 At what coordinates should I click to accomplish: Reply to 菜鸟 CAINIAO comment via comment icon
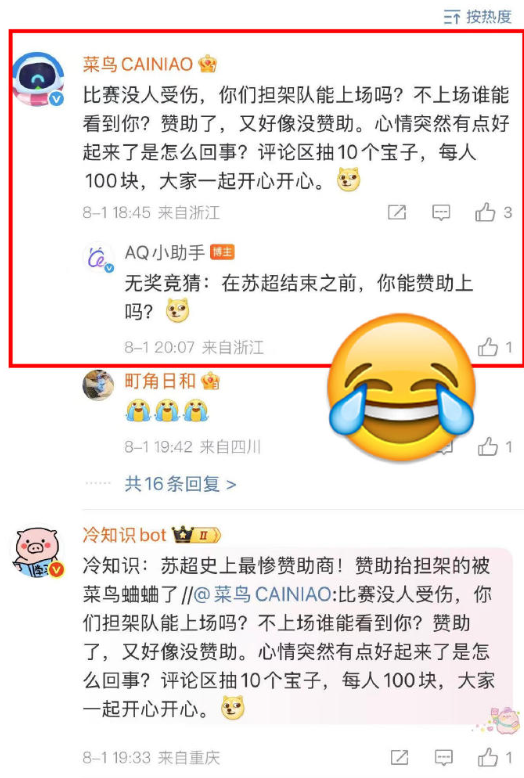pyautogui.click(x=441, y=212)
